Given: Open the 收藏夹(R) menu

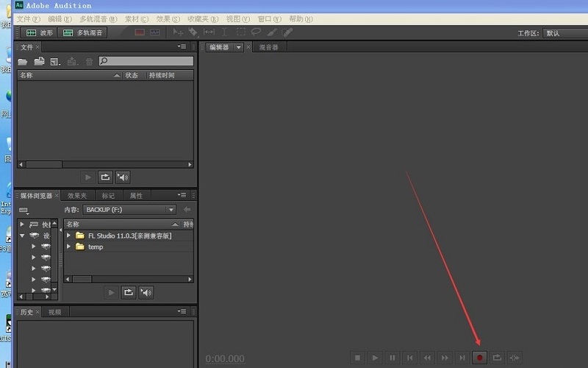Looking at the screenshot, I should 203,19.
